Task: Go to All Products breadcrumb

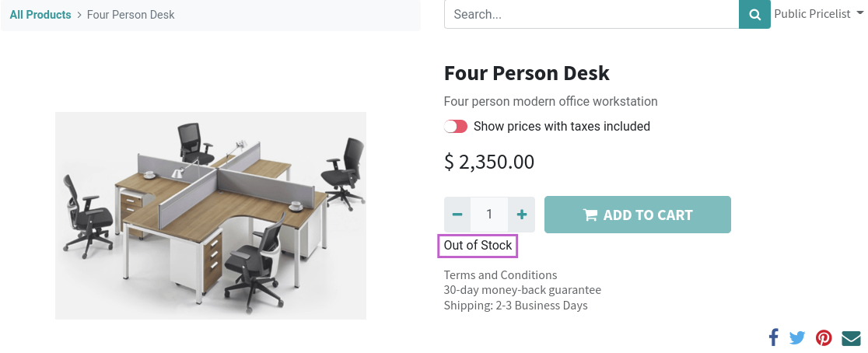Action: 40,15
